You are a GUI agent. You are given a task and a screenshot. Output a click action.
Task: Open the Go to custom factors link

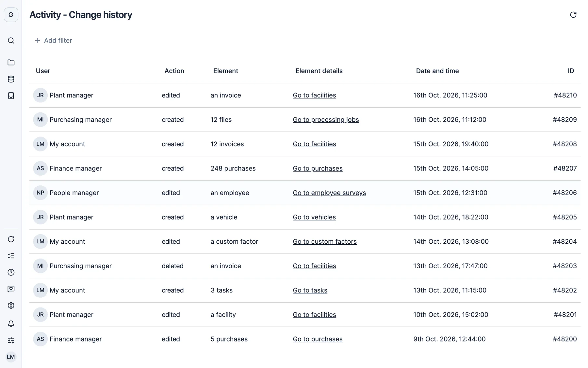[325, 242]
